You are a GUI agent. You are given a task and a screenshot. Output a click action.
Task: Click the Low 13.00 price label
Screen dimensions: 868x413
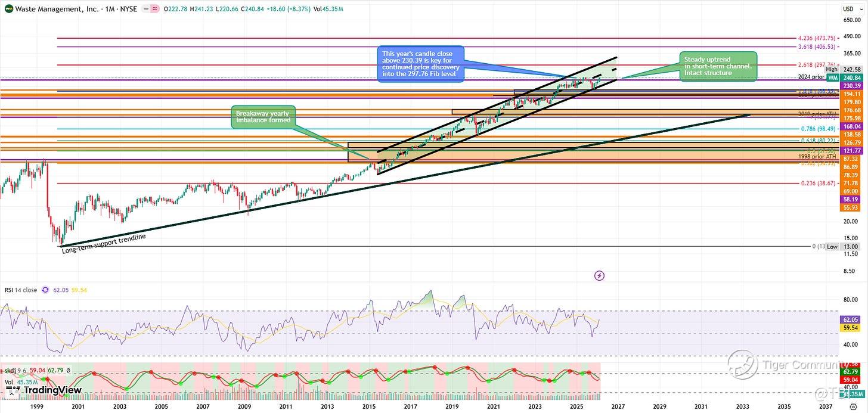(x=844, y=246)
